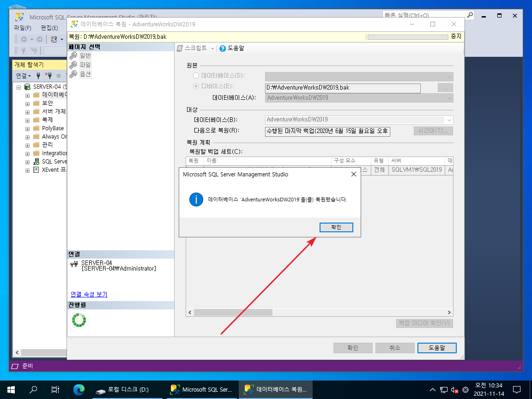The height and width of the screenshot is (399, 532).
Task: Close the restore completed message box
Action: [354, 174]
